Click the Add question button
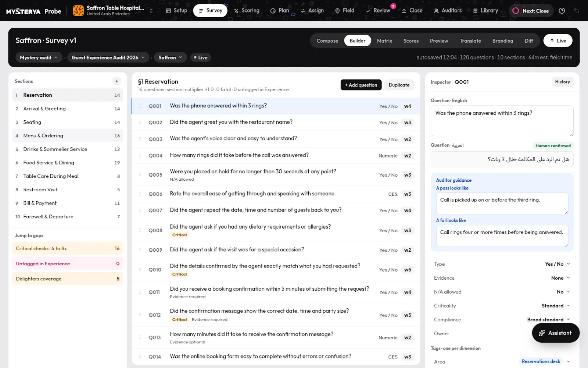The image size is (588, 368). pos(361,85)
